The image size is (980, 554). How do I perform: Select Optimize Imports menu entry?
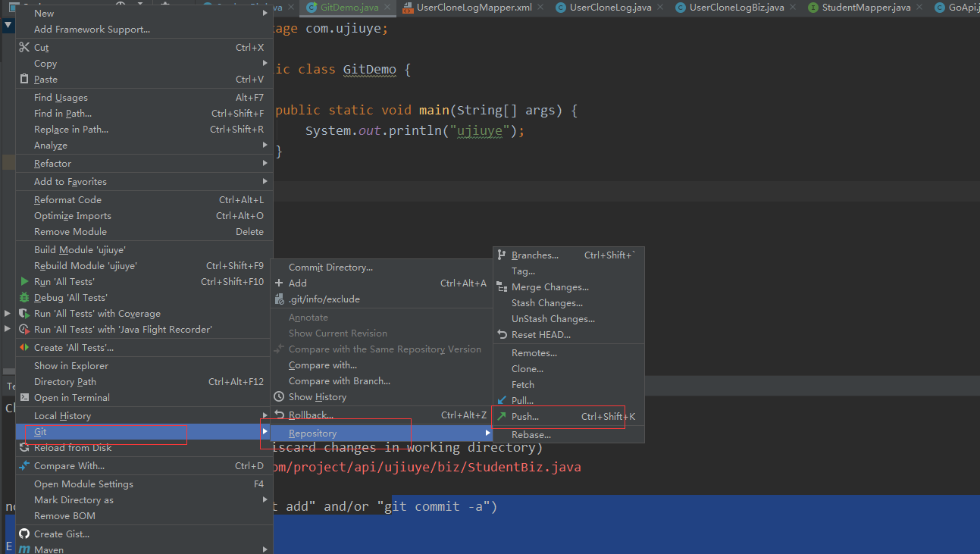[142, 215]
